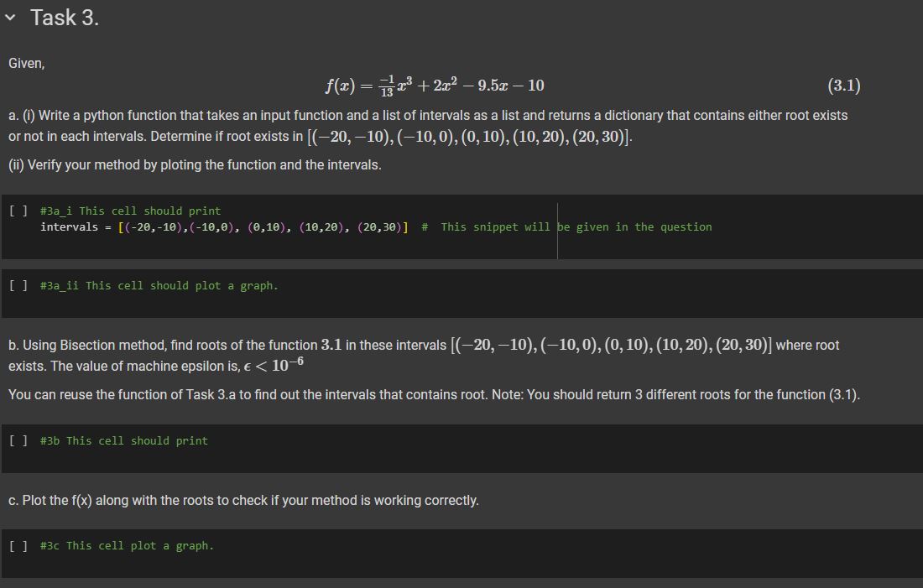Run the #3a_i code cell

pyautogui.click(x=18, y=211)
